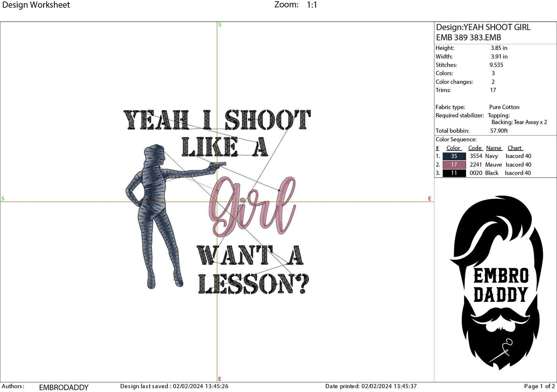Click the file name 'EMB 389 383.EMB'
Screen dimensions: 557x392
[468, 38]
